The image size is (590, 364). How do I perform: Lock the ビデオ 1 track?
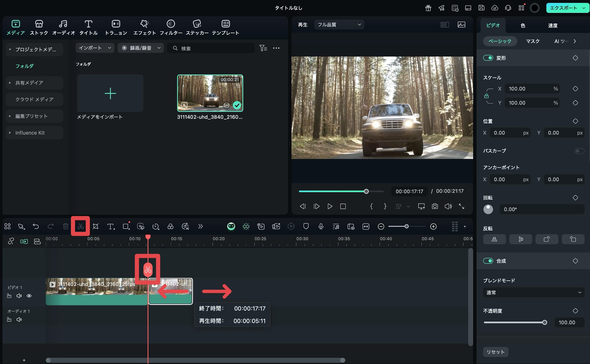tap(9, 296)
